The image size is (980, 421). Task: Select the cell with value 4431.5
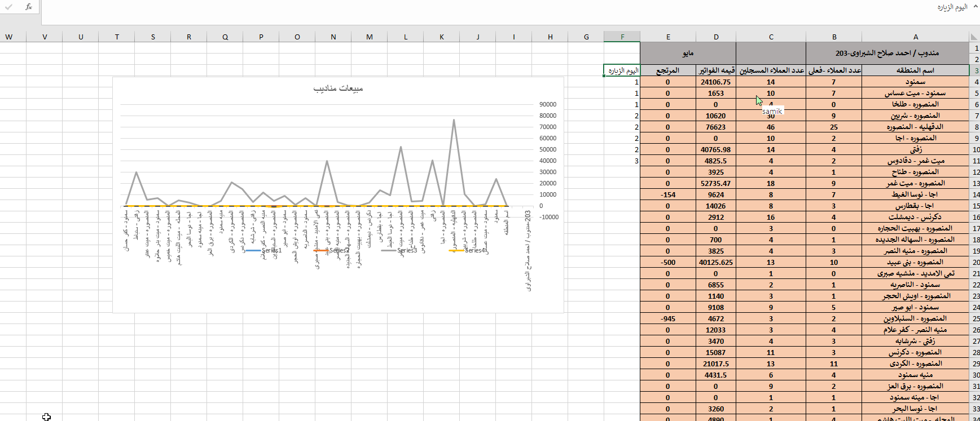pyautogui.click(x=716, y=375)
